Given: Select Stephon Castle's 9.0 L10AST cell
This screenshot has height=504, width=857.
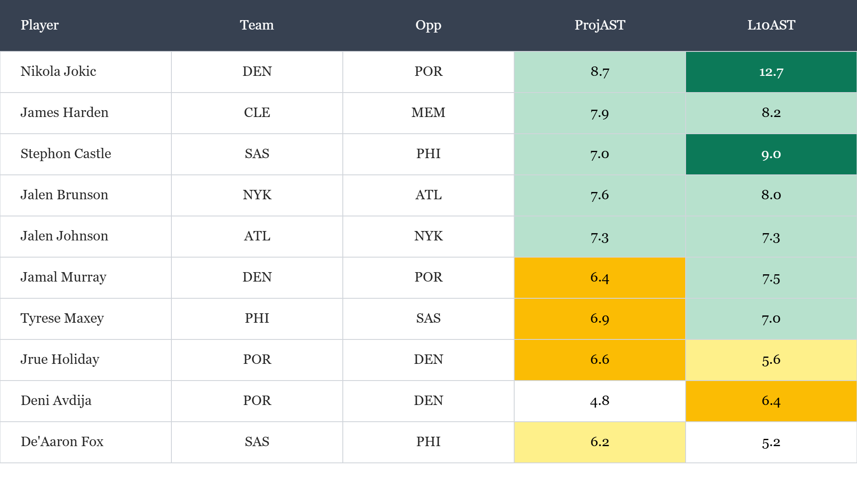Looking at the screenshot, I should [x=771, y=154].
